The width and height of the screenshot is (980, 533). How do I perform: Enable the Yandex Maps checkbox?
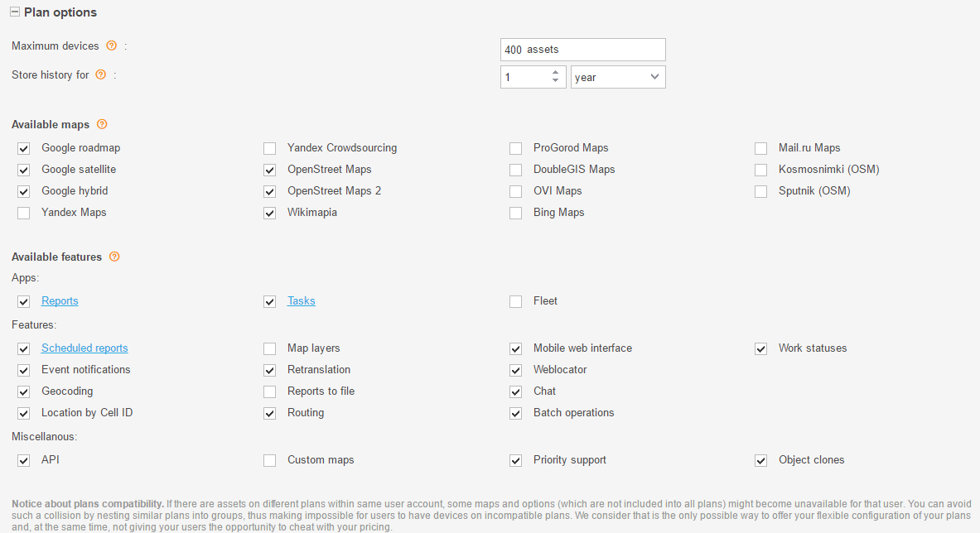24,213
